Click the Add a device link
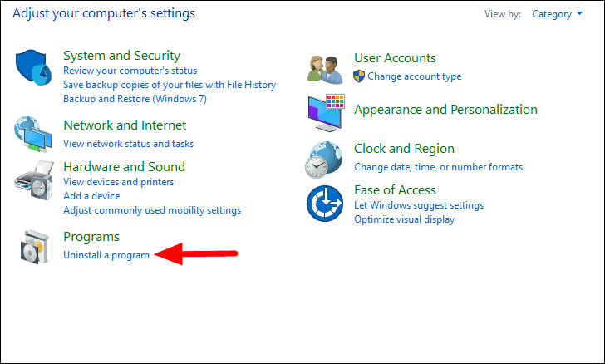The height and width of the screenshot is (364, 605). tap(91, 196)
